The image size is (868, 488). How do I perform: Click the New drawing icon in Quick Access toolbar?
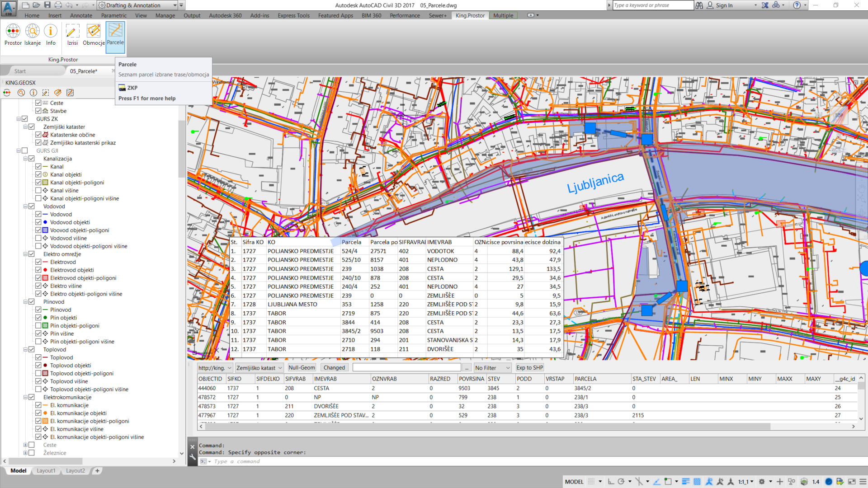pos(26,5)
